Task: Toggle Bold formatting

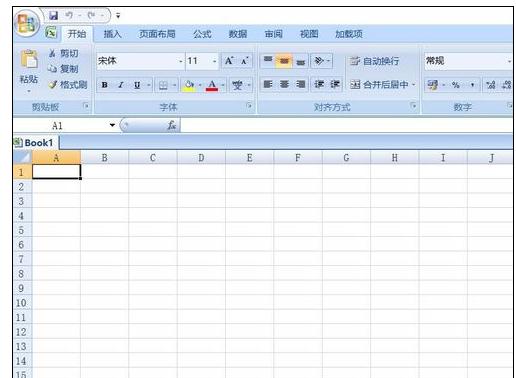Action: (x=105, y=85)
